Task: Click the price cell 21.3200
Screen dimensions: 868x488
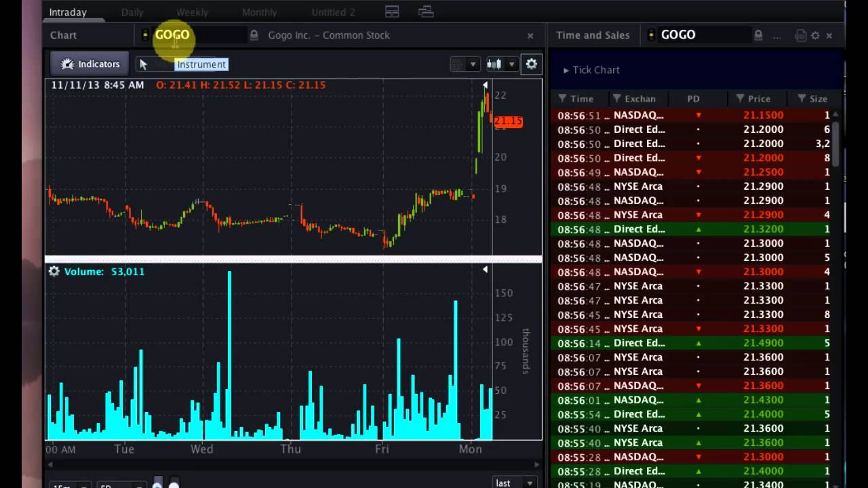Action: point(763,229)
